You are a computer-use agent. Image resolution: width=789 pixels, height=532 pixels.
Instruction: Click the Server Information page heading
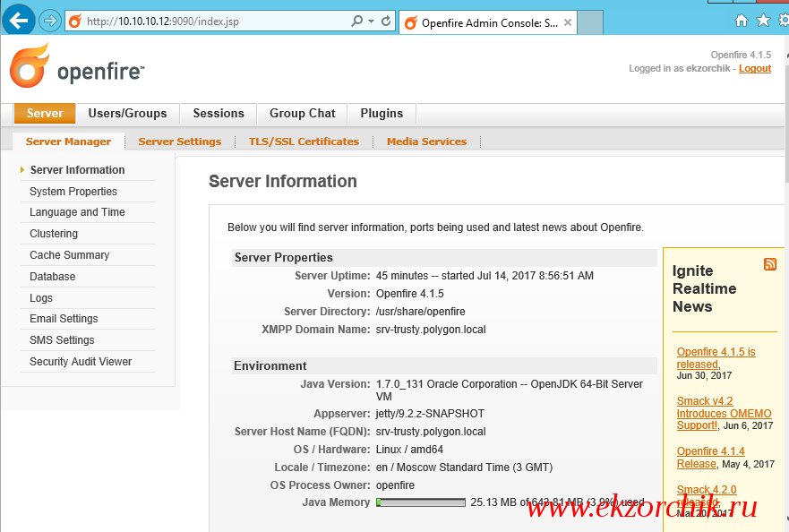[x=283, y=181]
